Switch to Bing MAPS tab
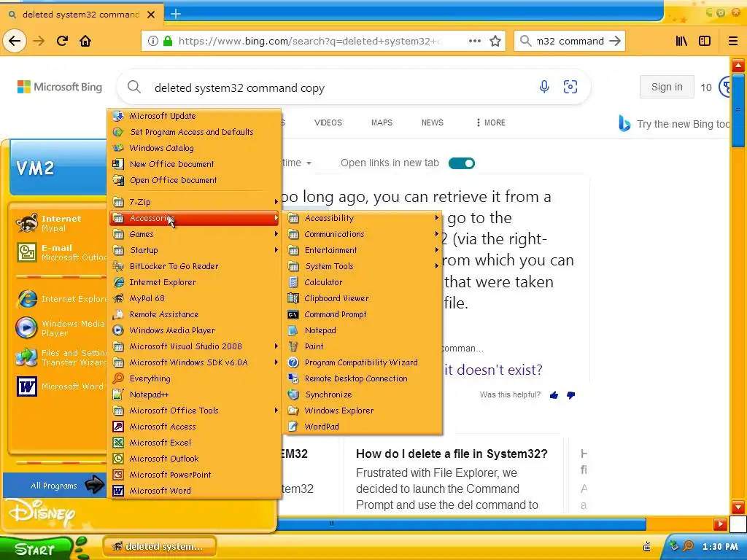This screenshot has height=560, width=747. (382, 122)
